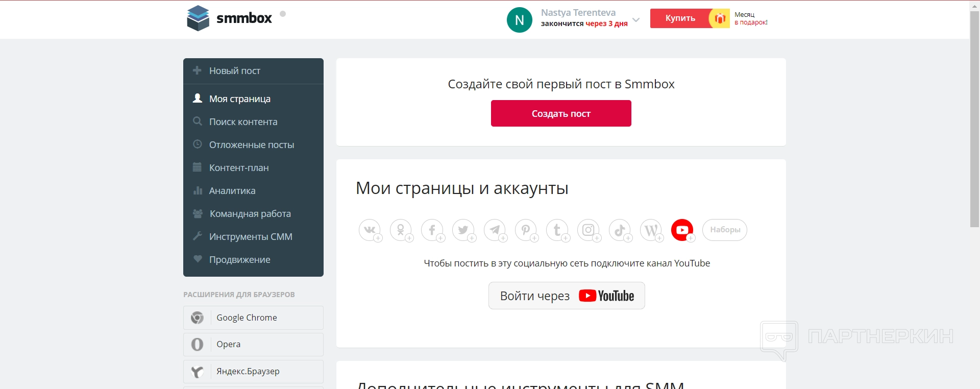Click the smmbox logo
Image resolution: width=980 pixels, height=389 pixels.
click(x=230, y=18)
